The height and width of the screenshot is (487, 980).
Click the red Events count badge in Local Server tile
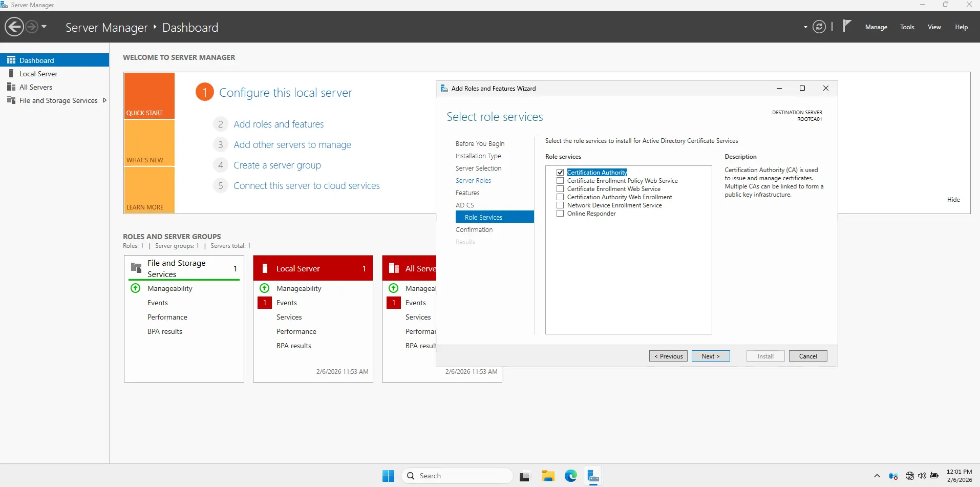(265, 303)
